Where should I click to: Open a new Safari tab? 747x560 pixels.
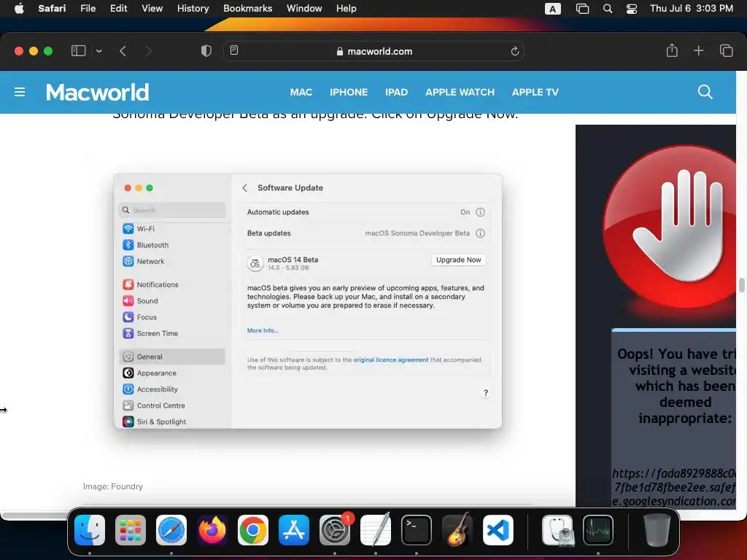tap(698, 50)
